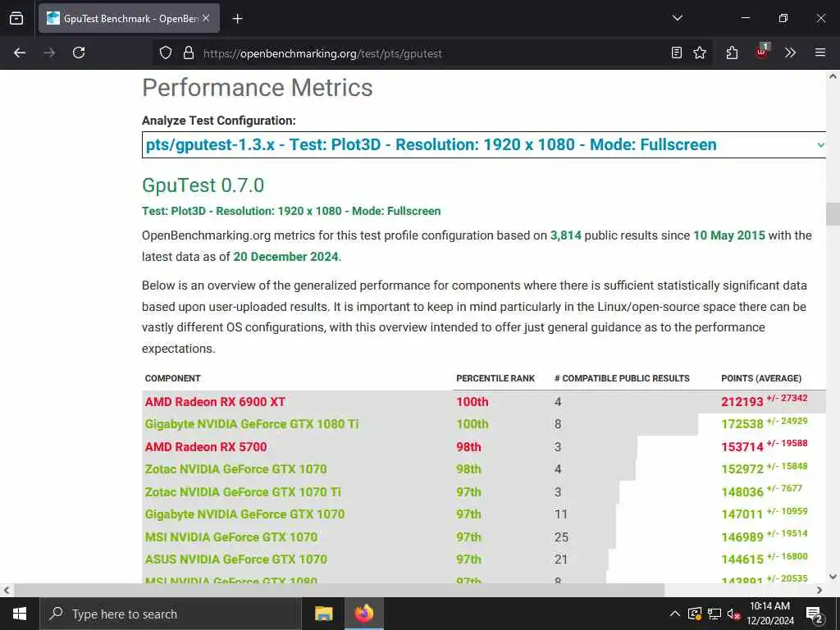Click the Firefox taskbar icon

click(x=363, y=614)
